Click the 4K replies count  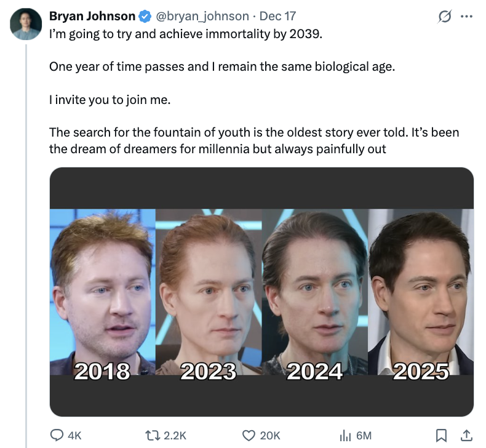click(74, 436)
